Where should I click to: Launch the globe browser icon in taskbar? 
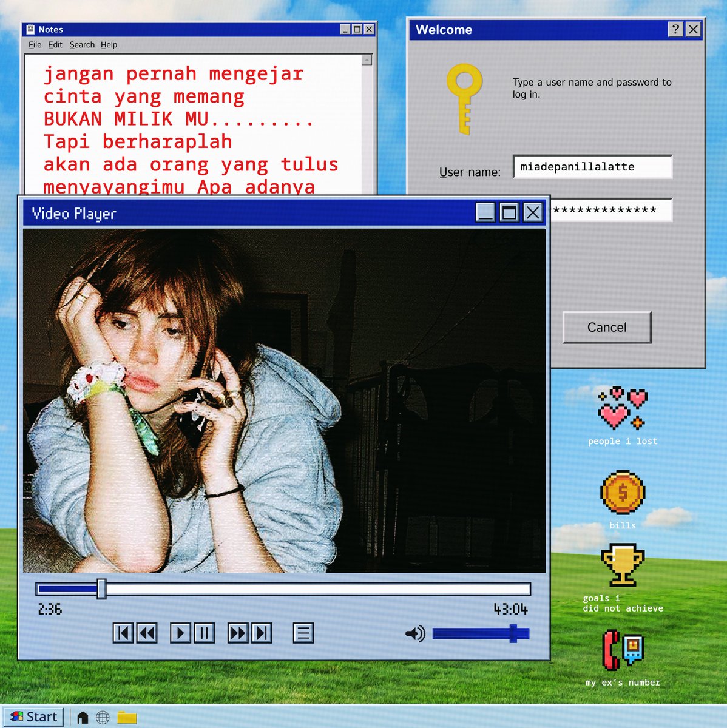[103, 718]
